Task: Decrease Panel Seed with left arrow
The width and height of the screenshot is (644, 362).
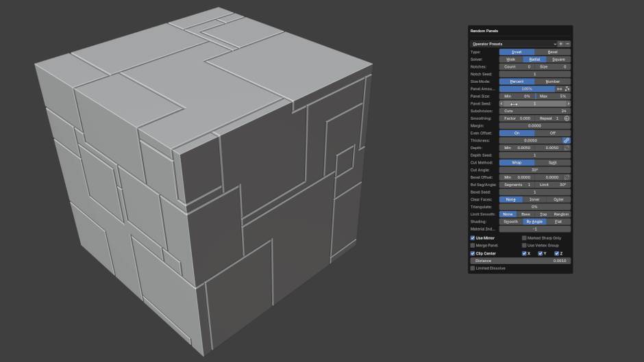Action: click(x=501, y=104)
